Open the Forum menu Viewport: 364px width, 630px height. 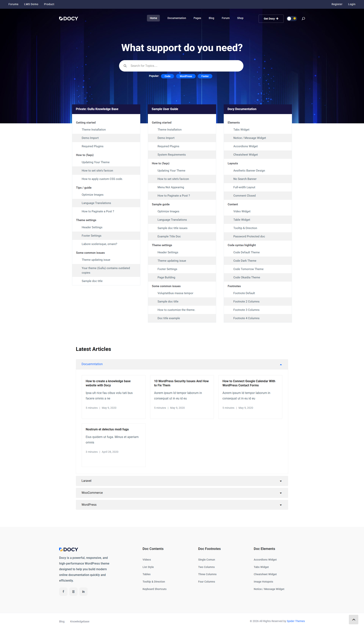point(226,18)
